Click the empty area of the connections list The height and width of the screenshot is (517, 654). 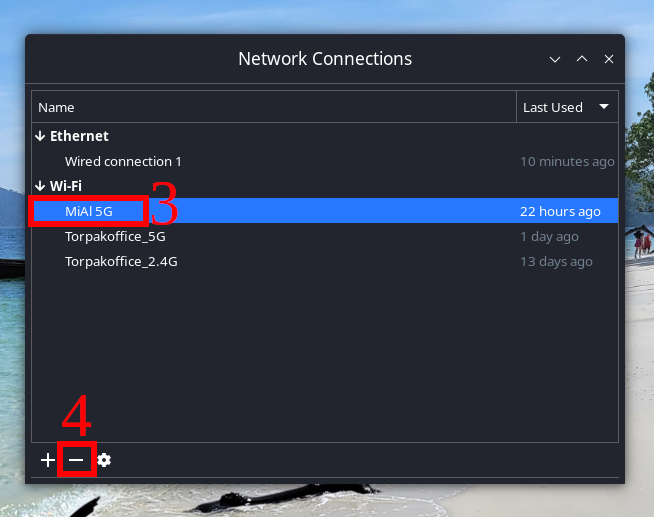pyautogui.click(x=325, y=360)
